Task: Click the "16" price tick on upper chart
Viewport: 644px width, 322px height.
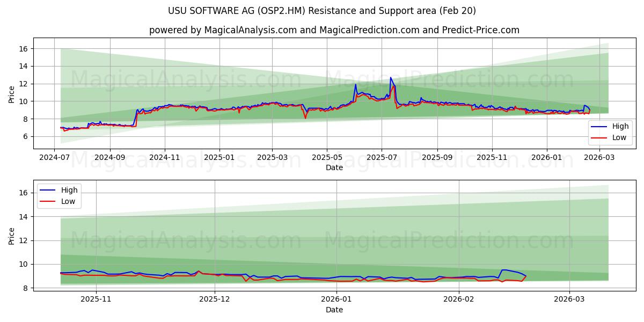Action: (x=23, y=48)
